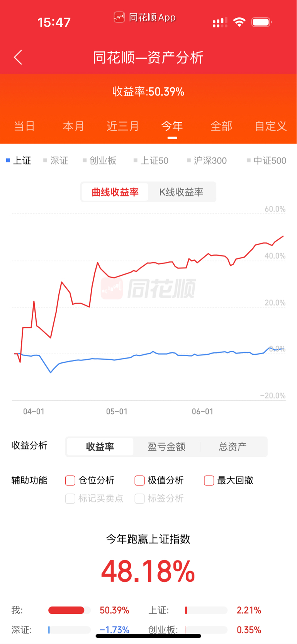Select the 创业板 index legend
This screenshot has width=297, height=644.
[x=99, y=161]
